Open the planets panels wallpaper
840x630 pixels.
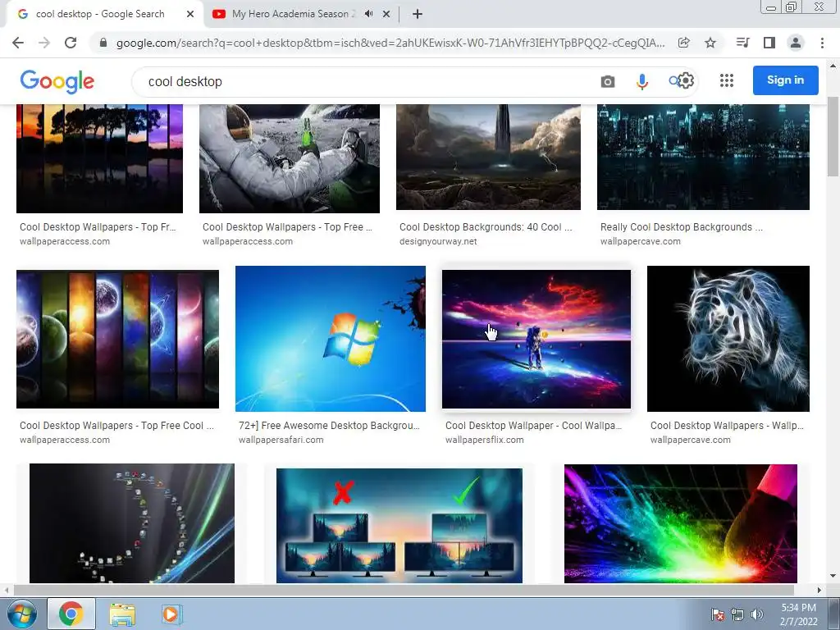pyautogui.click(x=117, y=339)
